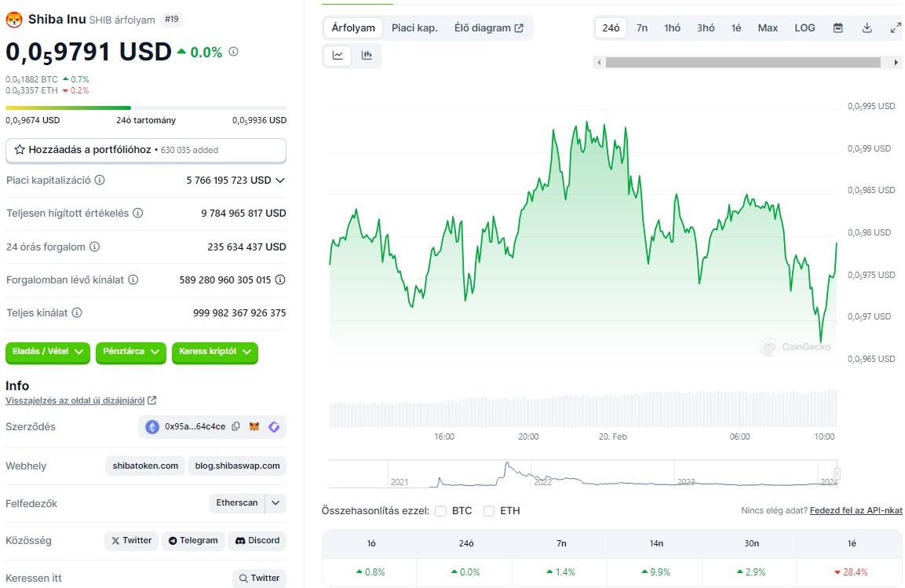The height and width of the screenshot is (588, 905).
Task: Search on Twitter under Keressen itt
Action: click(x=259, y=579)
